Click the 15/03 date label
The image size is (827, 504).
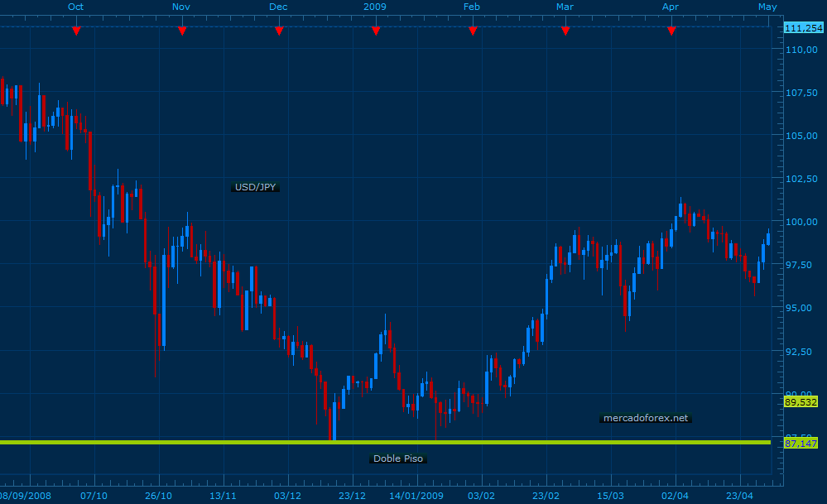pyautogui.click(x=610, y=496)
